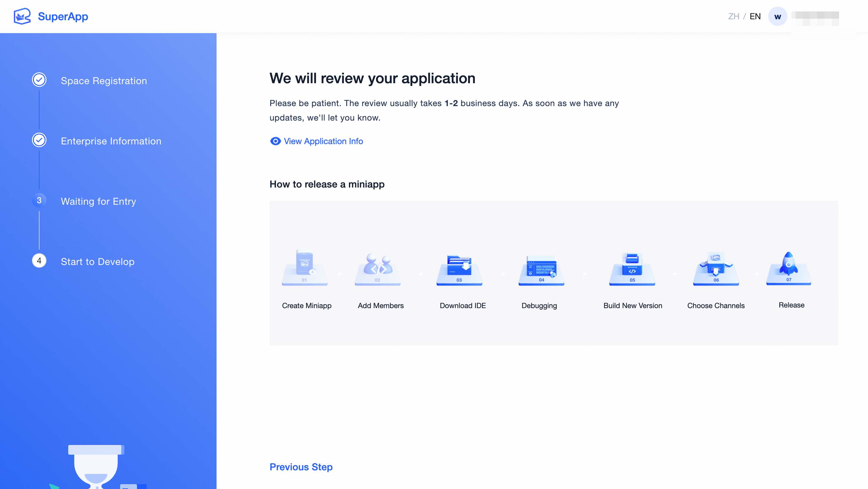This screenshot has height=489, width=868.
Task: Switch language to ZH
Action: [x=733, y=17]
